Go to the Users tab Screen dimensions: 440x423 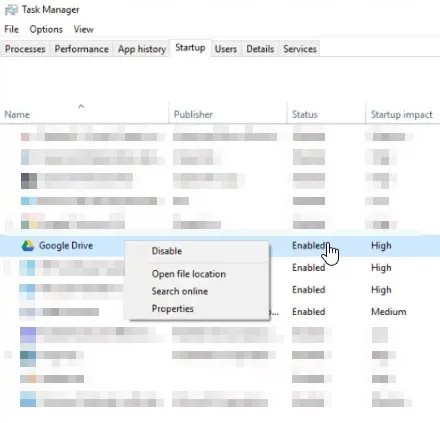[226, 49]
